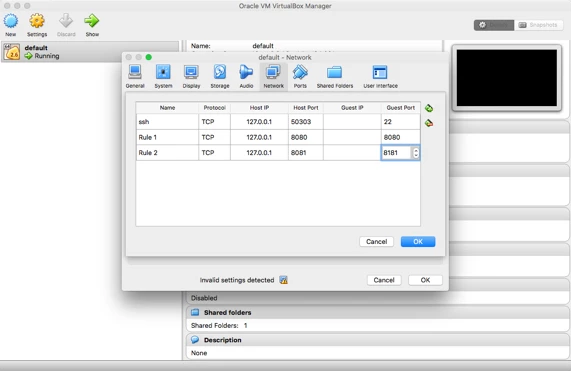Click the Name column header
Image resolution: width=571 pixels, height=371 pixels.
[167, 108]
